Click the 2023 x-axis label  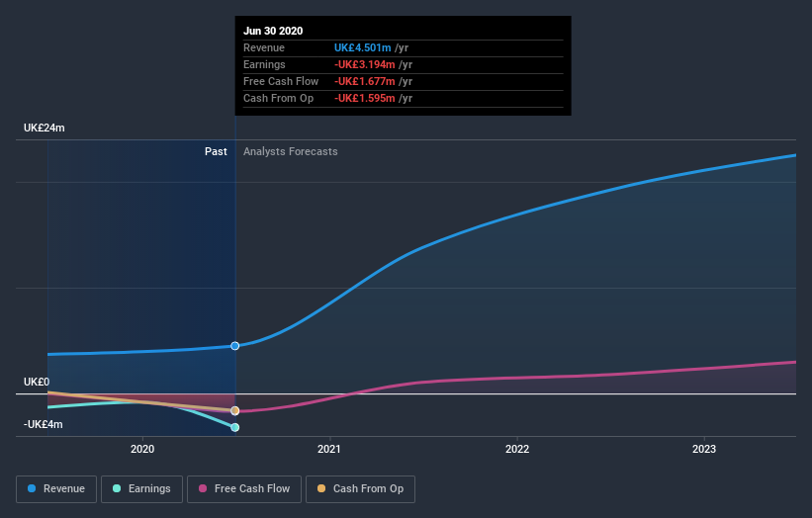(x=704, y=449)
